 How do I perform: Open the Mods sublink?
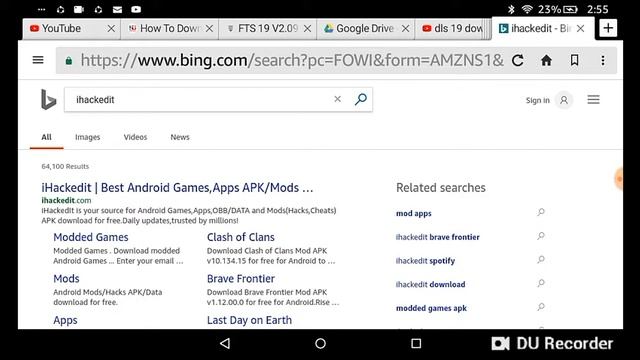(x=66, y=279)
